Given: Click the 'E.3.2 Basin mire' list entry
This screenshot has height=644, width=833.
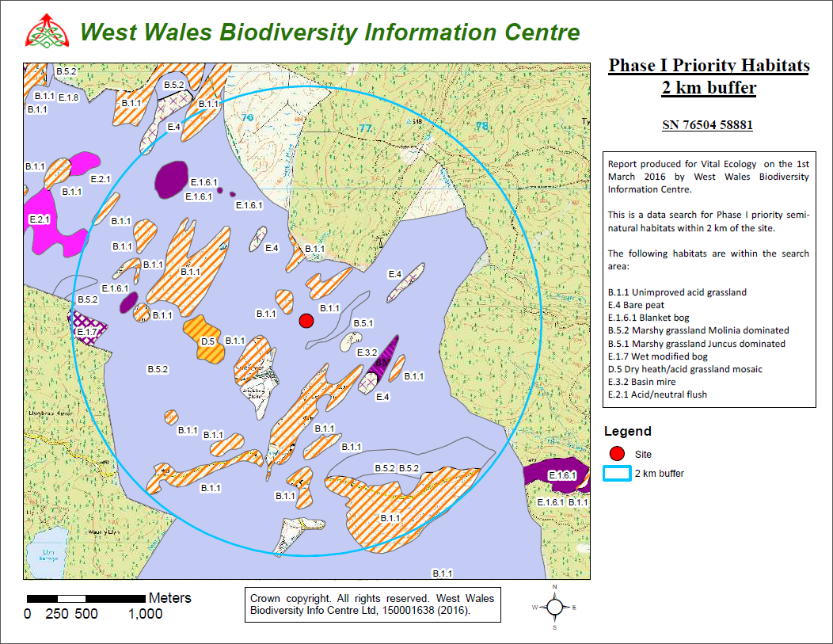Looking at the screenshot, I should [x=641, y=382].
